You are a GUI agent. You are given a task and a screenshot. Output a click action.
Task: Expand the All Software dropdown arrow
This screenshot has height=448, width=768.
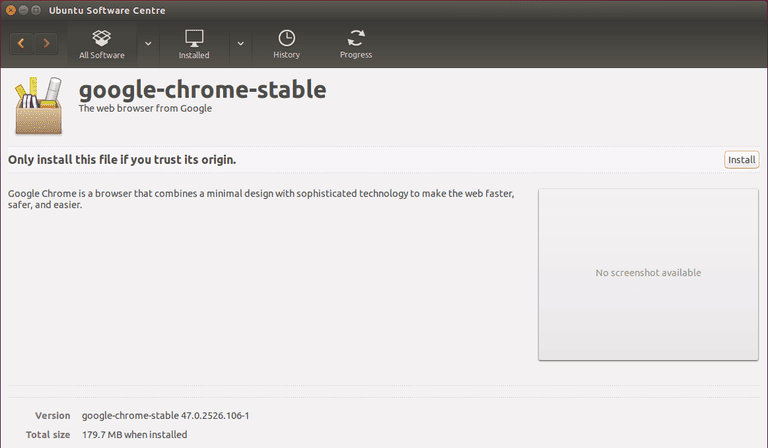pos(148,44)
